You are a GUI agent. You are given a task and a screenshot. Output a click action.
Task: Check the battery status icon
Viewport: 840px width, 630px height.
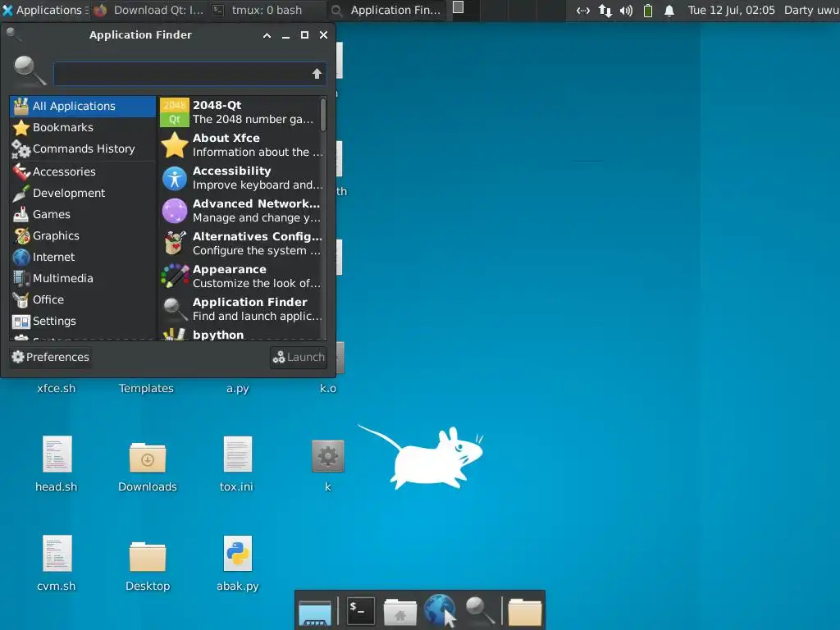click(648, 11)
